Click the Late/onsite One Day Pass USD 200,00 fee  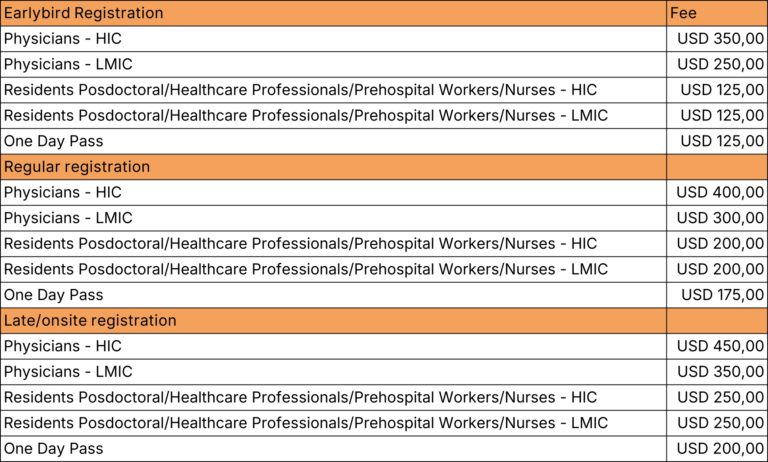[720, 449]
